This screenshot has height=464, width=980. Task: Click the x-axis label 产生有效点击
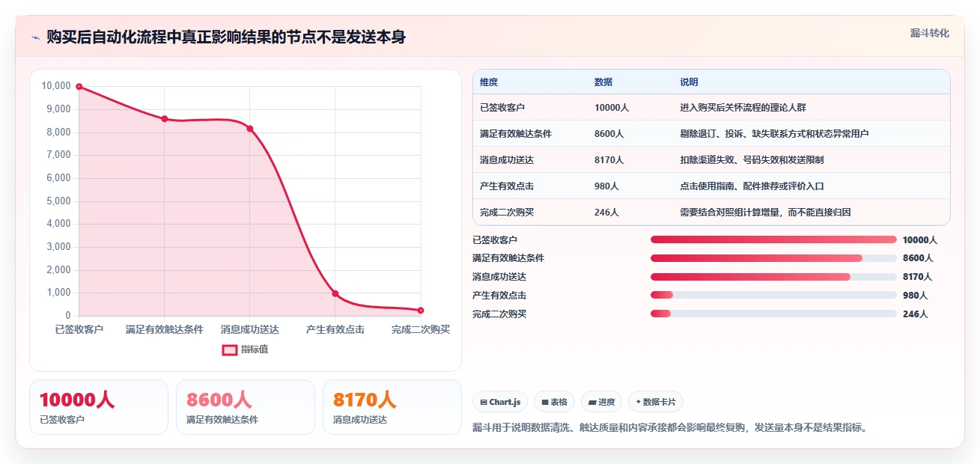point(335,329)
